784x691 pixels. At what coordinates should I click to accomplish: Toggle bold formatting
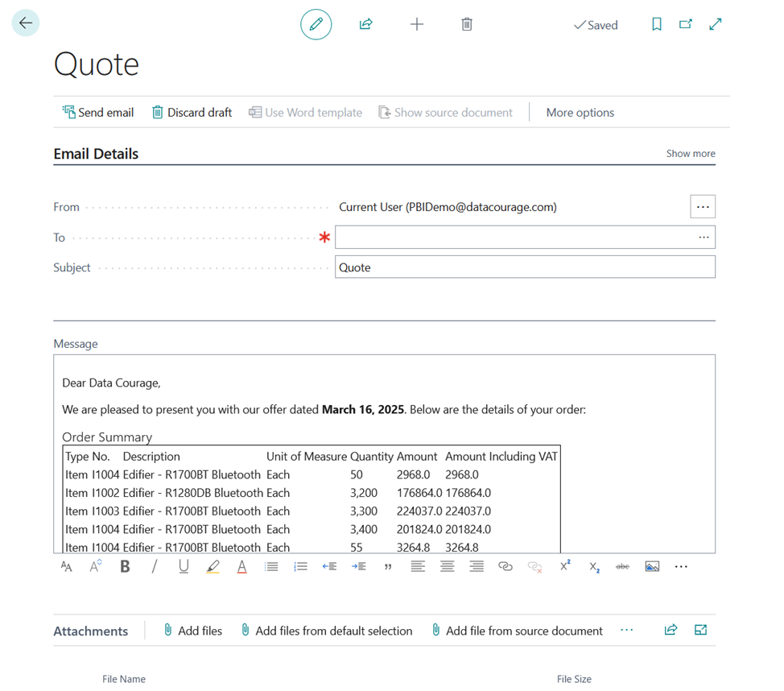point(125,567)
